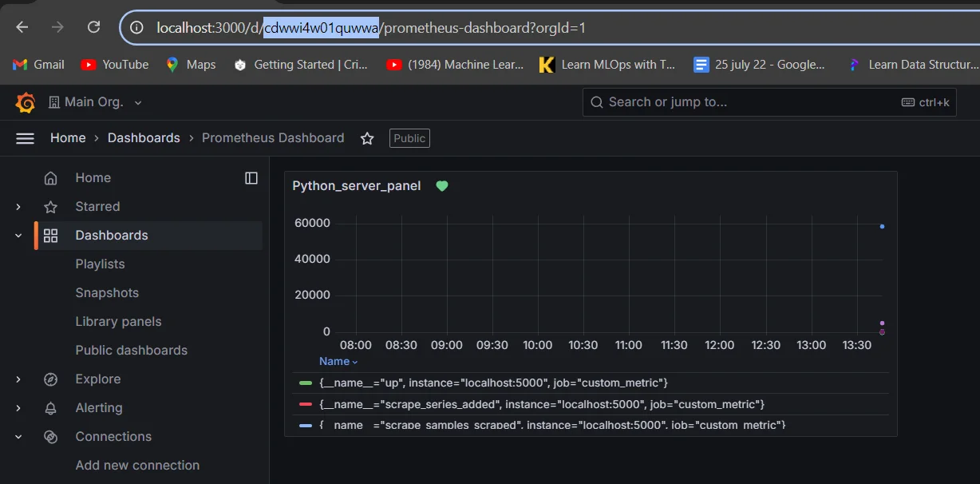Click the Search or jump to field
The height and width of the screenshot is (484, 980).
(x=769, y=102)
